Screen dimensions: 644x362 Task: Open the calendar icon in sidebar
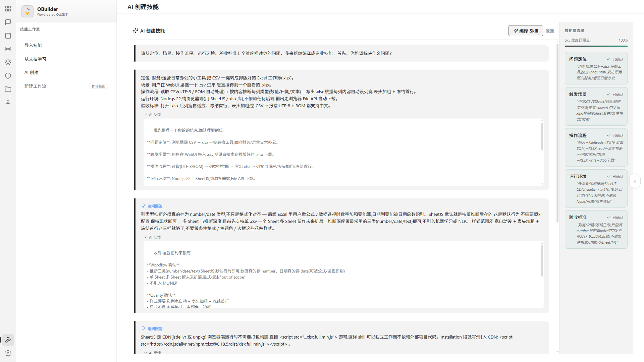point(8,36)
